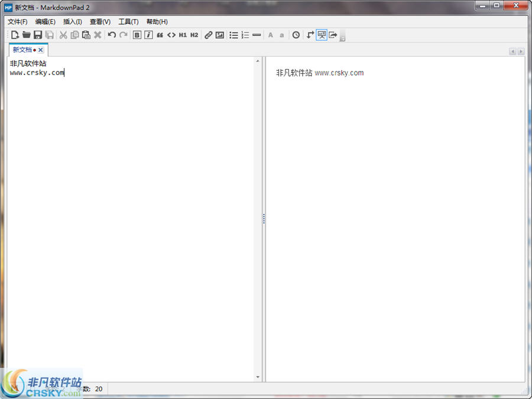Click the Save All icon
The image size is (532, 399).
[x=50, y=35]
